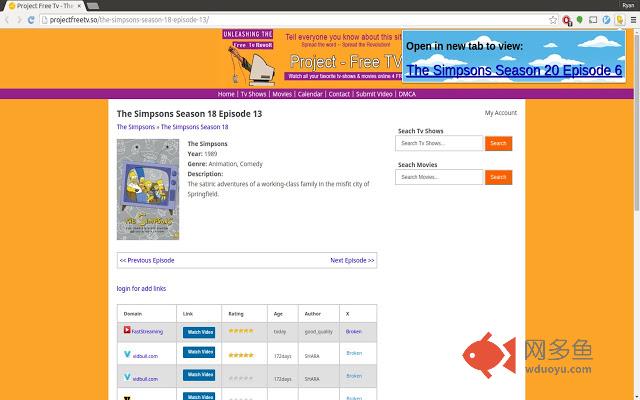
Task: Click the browser back arrow
Action: pyautogui.click(x=7, y=20)
